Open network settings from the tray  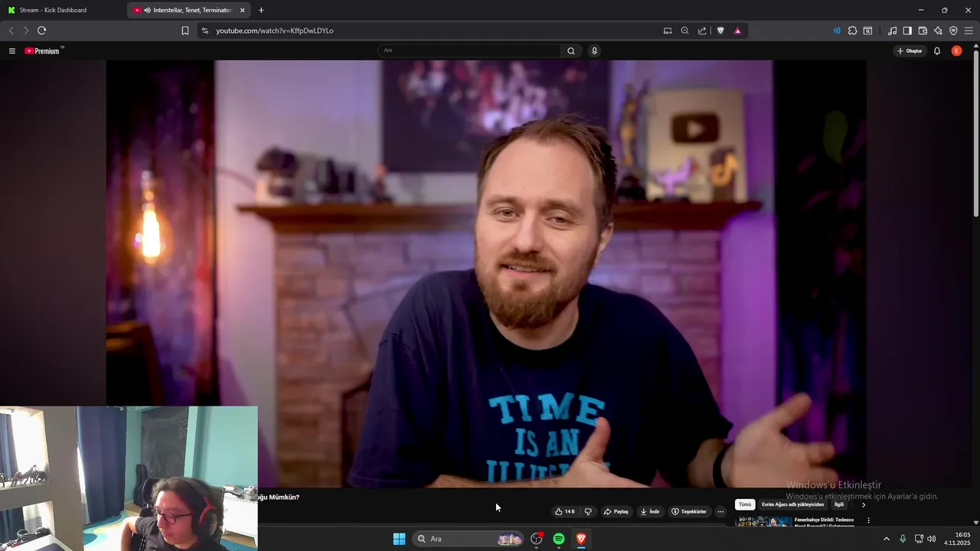point(919,539)
